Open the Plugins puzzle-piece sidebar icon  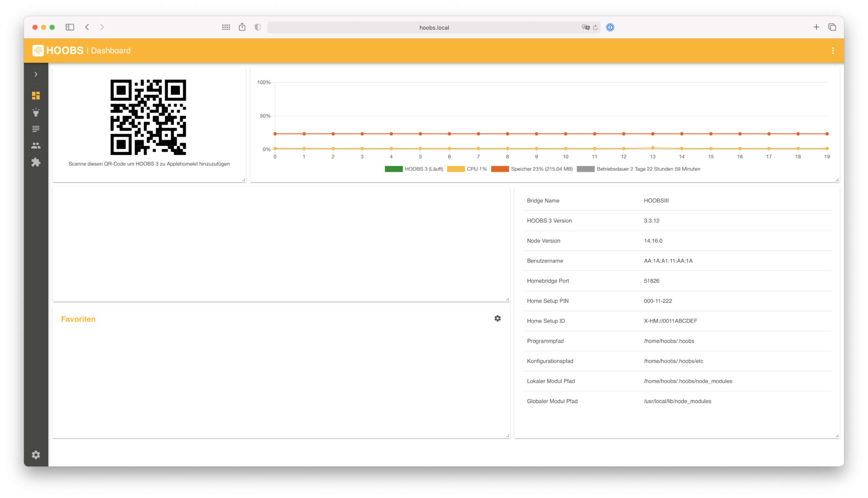click(x=36, y=162)
